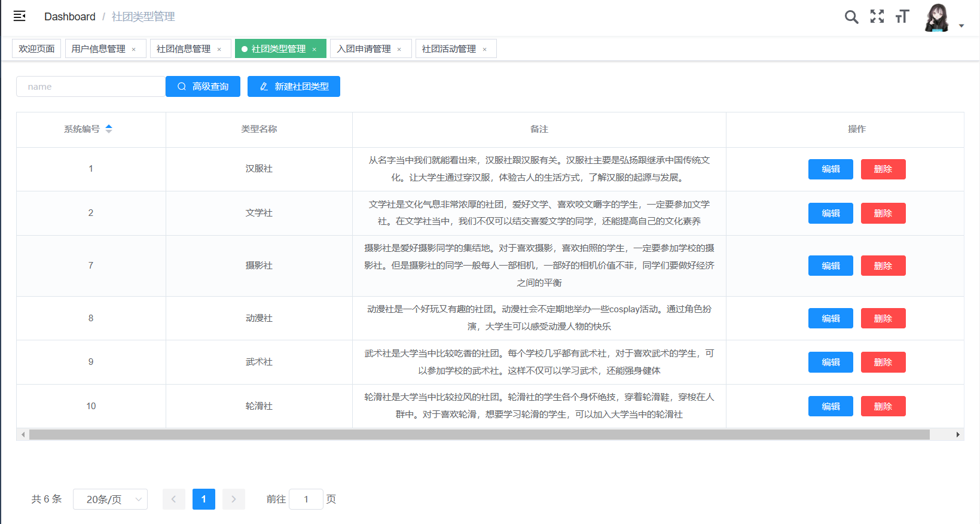Switch to the 社团信息管理 tab

pyautogui.click(x=183, y=49)
